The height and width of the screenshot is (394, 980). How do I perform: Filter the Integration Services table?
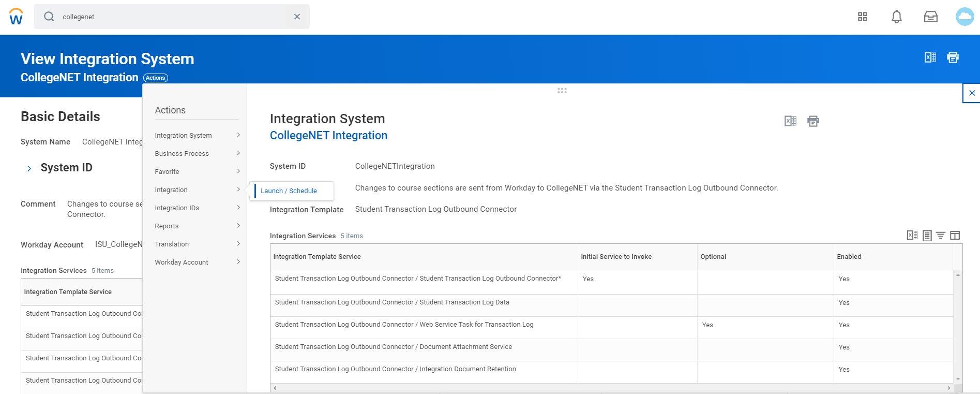(941, 236)
